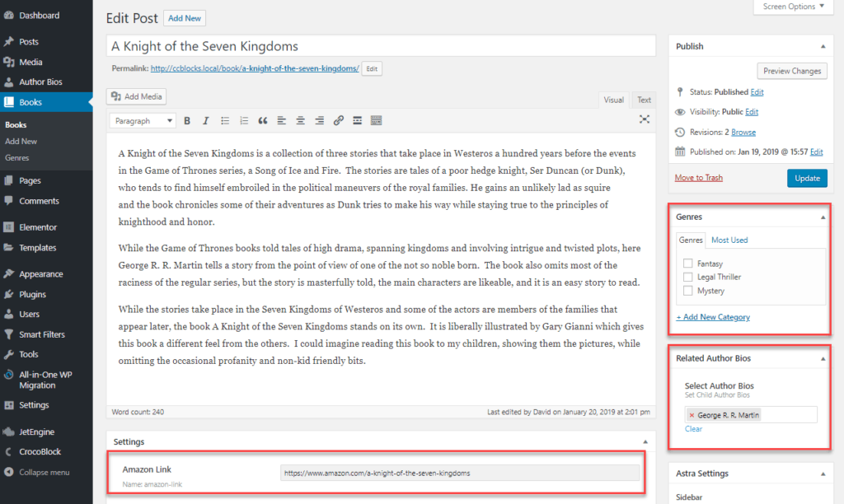
Task: Add a blockquote to the text
Action: 263,121
